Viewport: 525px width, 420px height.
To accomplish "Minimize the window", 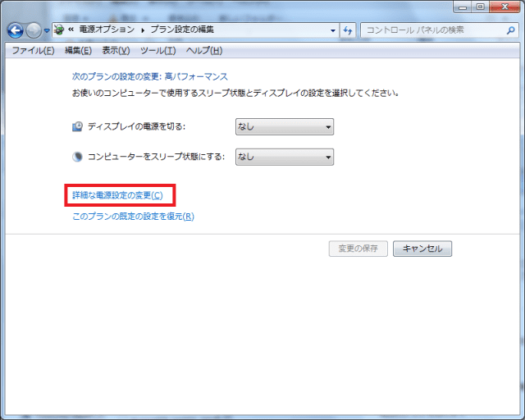I will (463, 7).
